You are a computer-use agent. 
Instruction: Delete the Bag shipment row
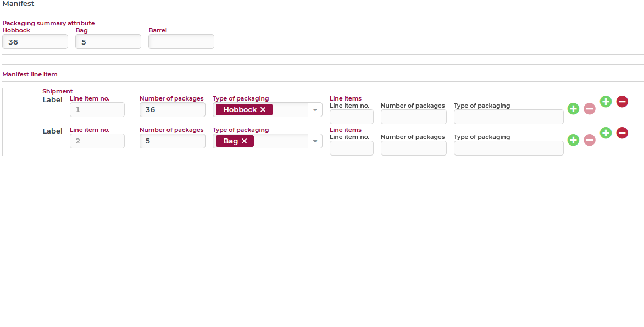(x=622, y=132)
